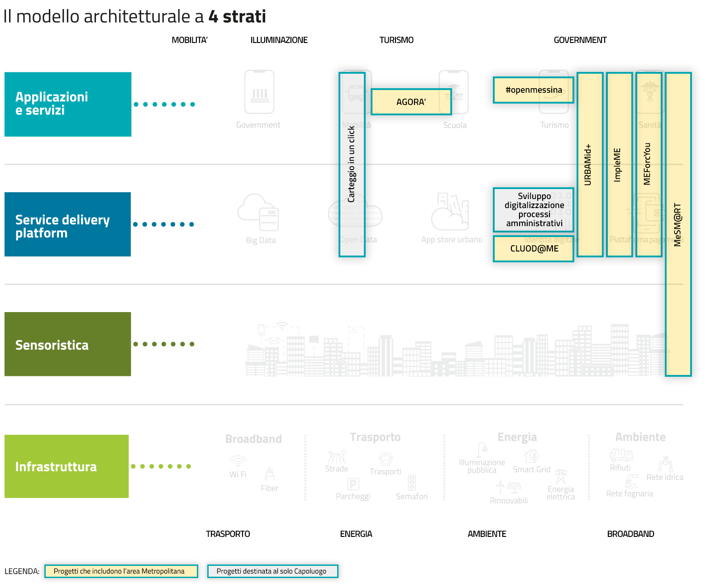Click the gray solo Capoluogo legend swatch

tap(272, 571)
